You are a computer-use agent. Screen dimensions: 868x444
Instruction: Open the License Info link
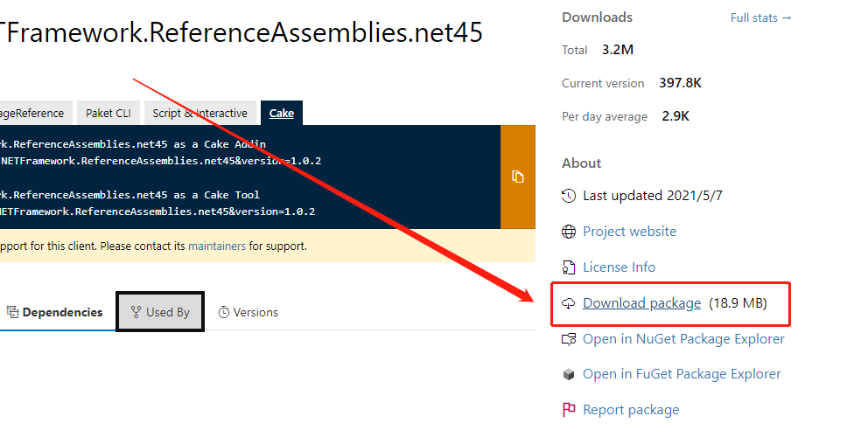click(x=619, y=267)
